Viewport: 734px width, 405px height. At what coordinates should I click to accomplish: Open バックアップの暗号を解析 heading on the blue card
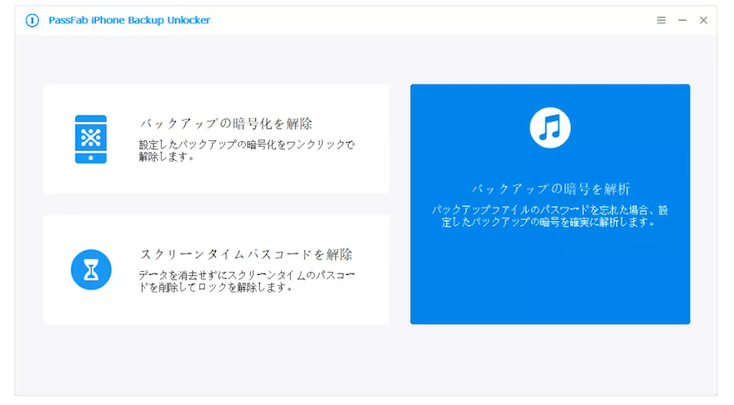pos(550,189)
